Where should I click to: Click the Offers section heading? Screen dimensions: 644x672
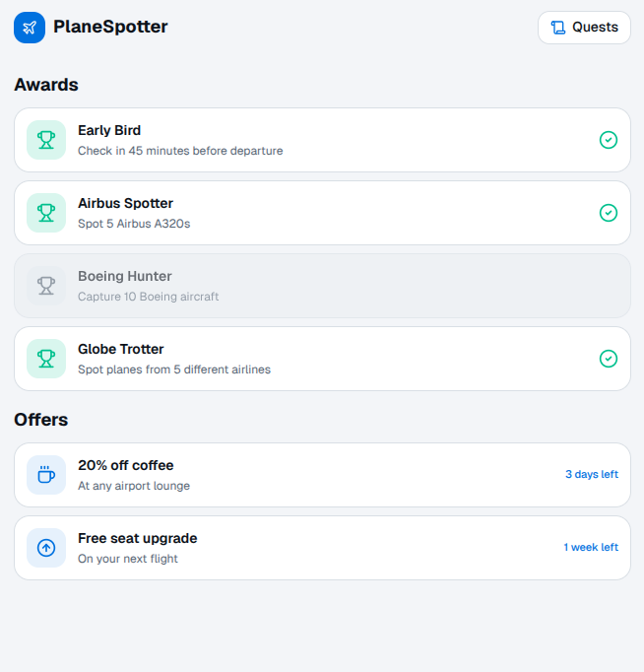pos(41,420)
